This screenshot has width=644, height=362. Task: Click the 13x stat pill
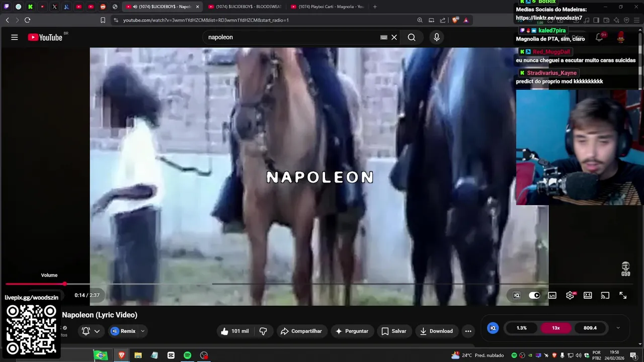(x=556, y=328)
